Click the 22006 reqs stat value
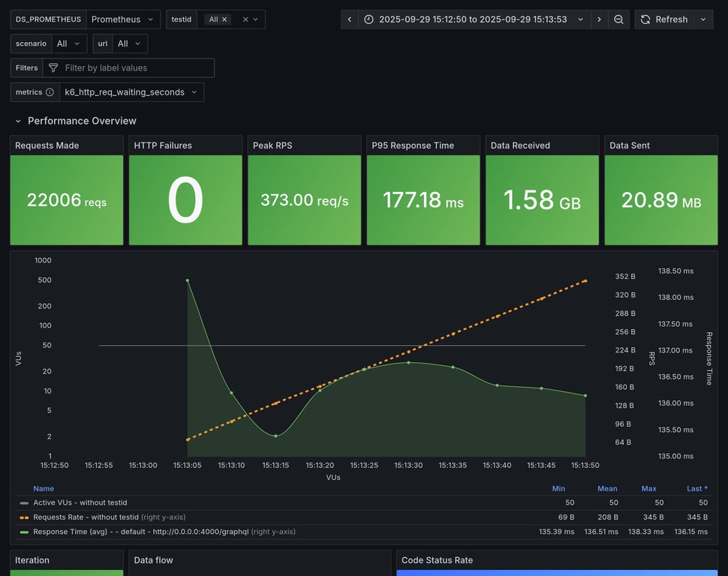Image resolution: width=728 pixels, height=576 pixels. coord(67,200)
